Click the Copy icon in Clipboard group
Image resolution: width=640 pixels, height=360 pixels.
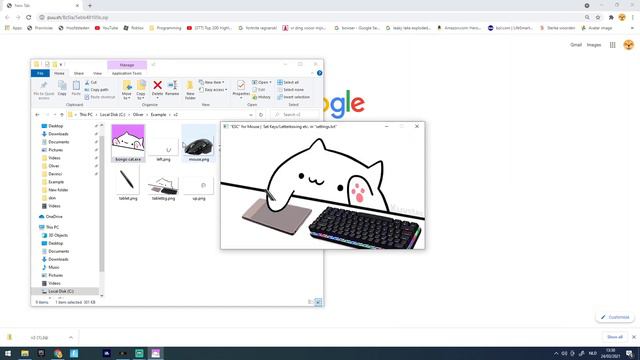pos(62,85)
